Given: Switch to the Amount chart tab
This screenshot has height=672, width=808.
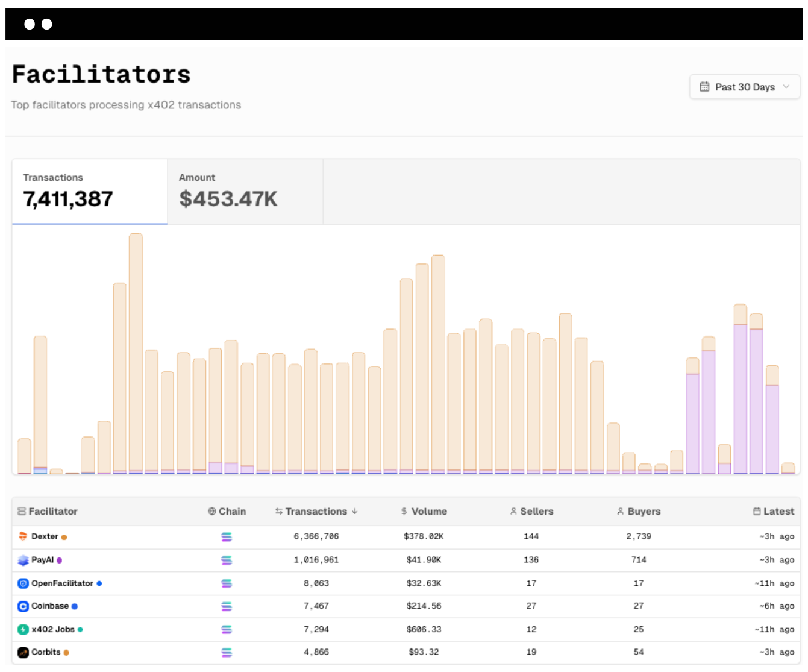Looking at the screenshot, I should click(245, 192).
